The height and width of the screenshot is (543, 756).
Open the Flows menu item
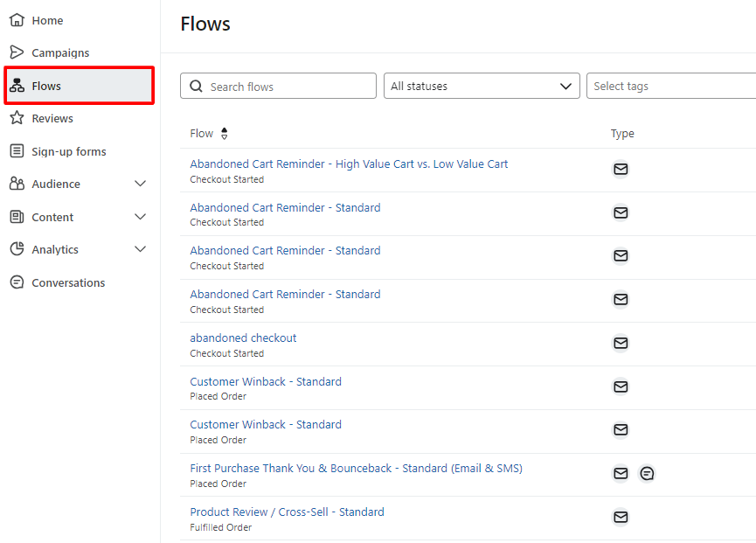tap(79, 86)
